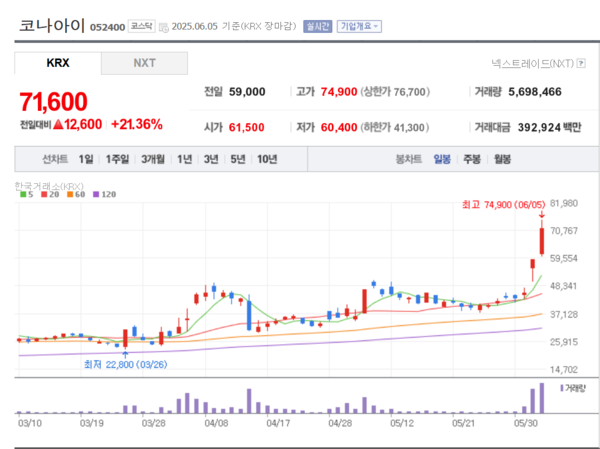600x449 pixels.
Task: Click the 05/30 date axis label
Action: coord(526,423)
